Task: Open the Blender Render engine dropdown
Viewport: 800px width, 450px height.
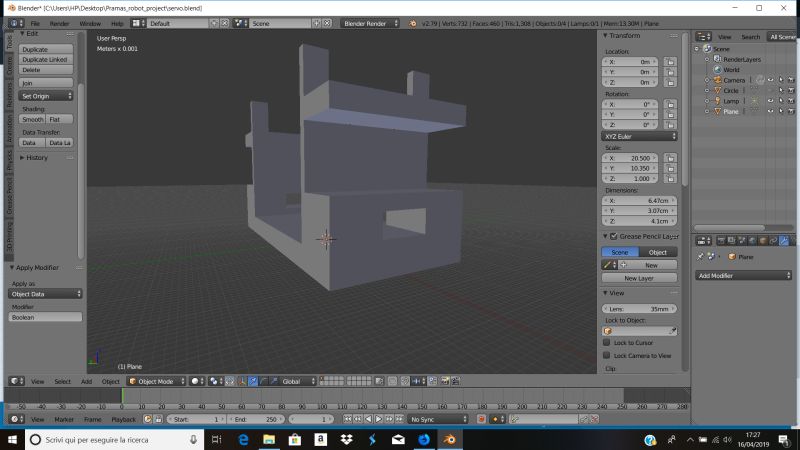Action: click(x=370, y=23)
